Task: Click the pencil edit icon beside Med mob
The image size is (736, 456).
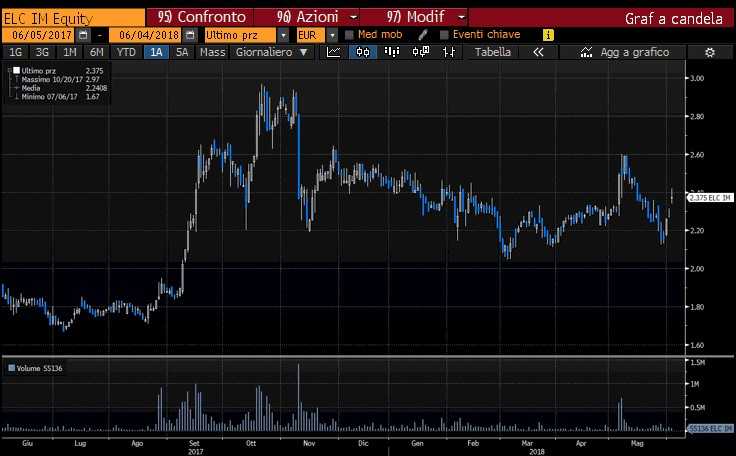Action: [x=422, y=35]
